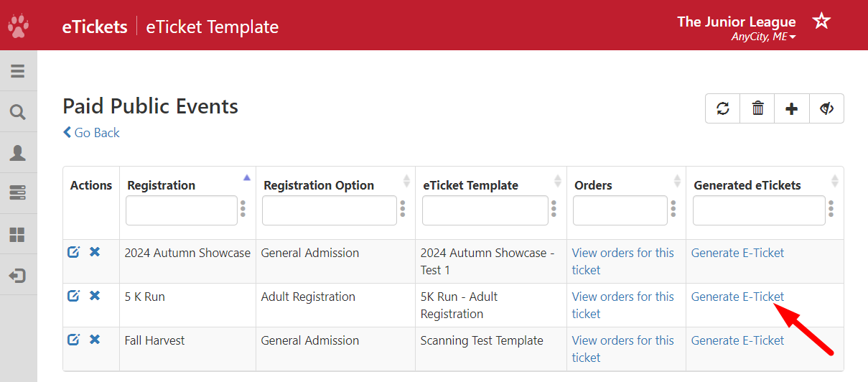Click the refresh icon button

click(723, 108)
